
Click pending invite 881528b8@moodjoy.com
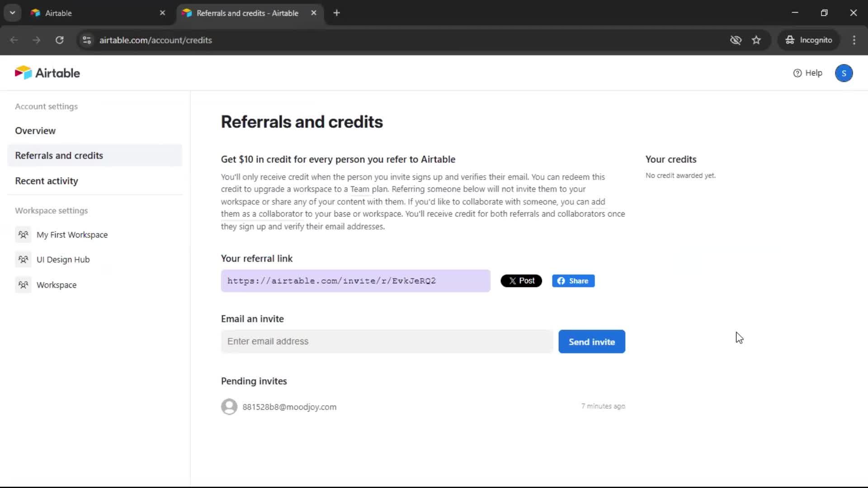pyautogui.click(x=289, y=407)
